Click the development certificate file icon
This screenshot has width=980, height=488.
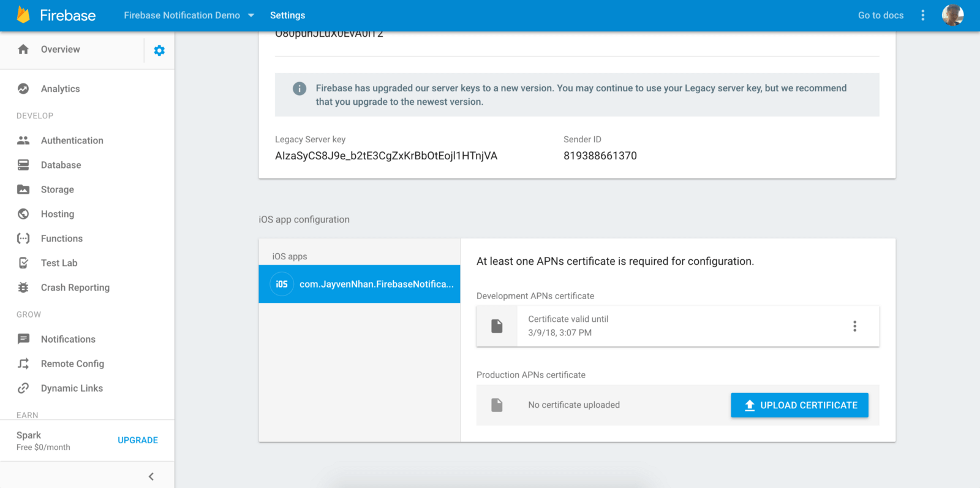tap(497, 326)
